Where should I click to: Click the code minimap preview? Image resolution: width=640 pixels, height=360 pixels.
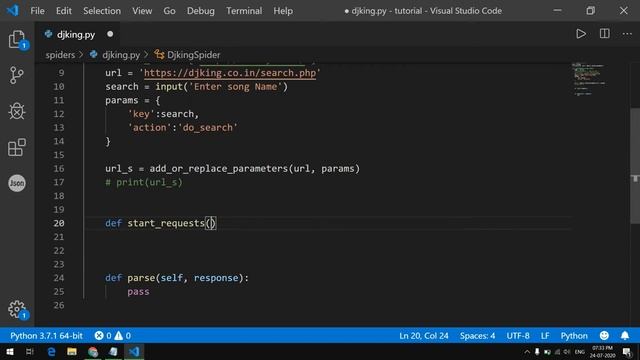point(590,80)
